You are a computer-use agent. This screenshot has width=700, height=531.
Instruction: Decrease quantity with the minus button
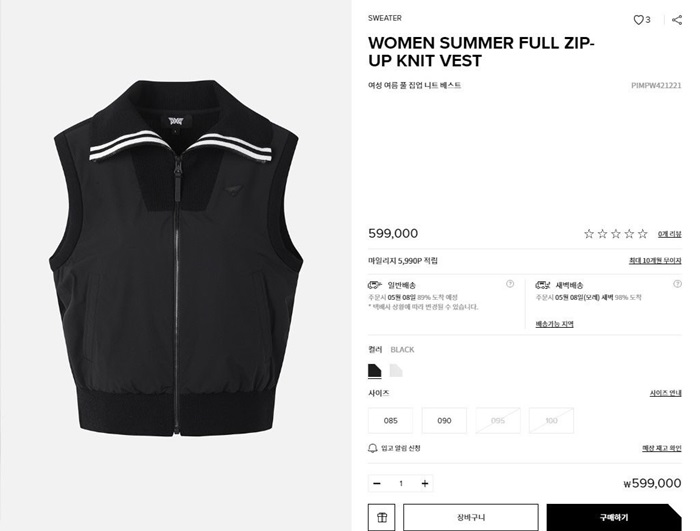pyautogui.click(x=377, y=483)
